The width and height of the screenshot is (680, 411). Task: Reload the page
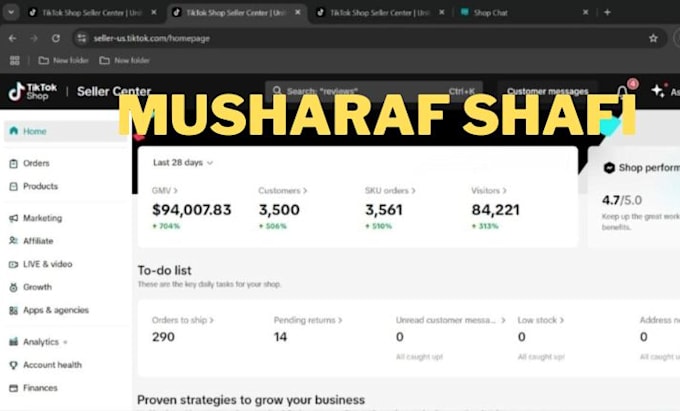point(56,38)
